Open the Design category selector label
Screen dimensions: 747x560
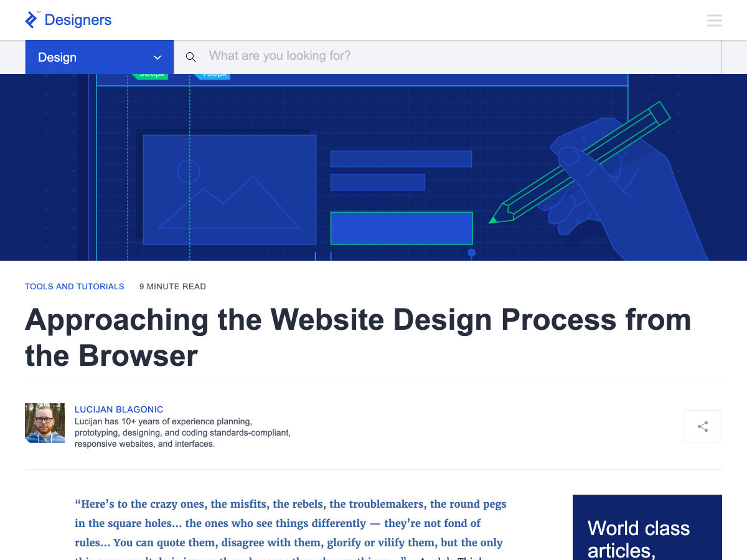pos(57,57)
